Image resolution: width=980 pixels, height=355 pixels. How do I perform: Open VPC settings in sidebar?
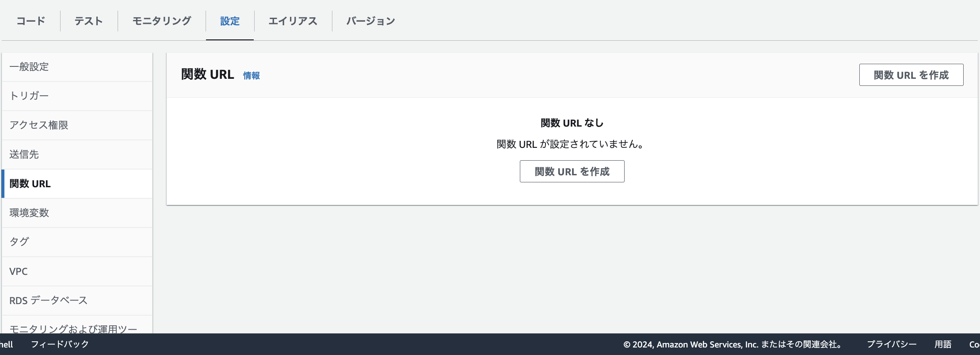point(19,271)
